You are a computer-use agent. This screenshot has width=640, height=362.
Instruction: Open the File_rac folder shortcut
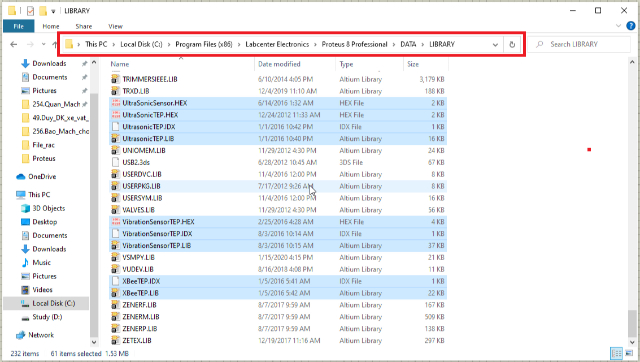coord(43,144)
